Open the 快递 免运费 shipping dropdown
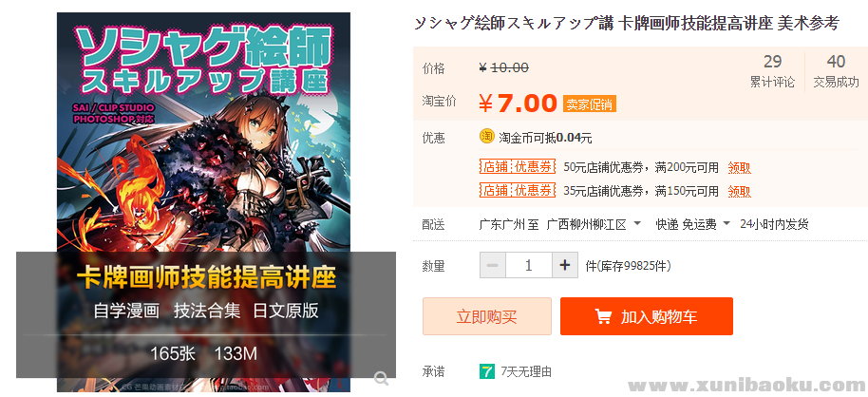868x397 pixels. coord(693,224)
